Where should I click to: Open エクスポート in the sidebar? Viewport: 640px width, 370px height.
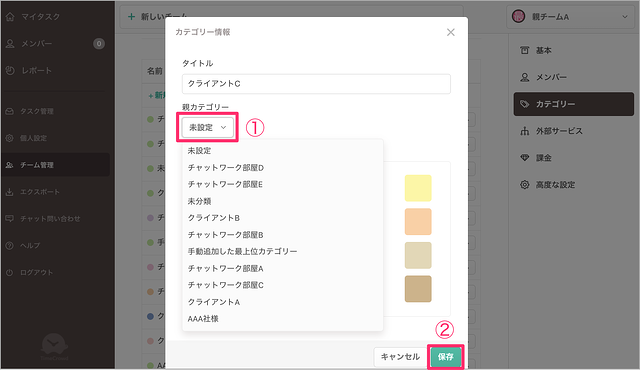40,192
